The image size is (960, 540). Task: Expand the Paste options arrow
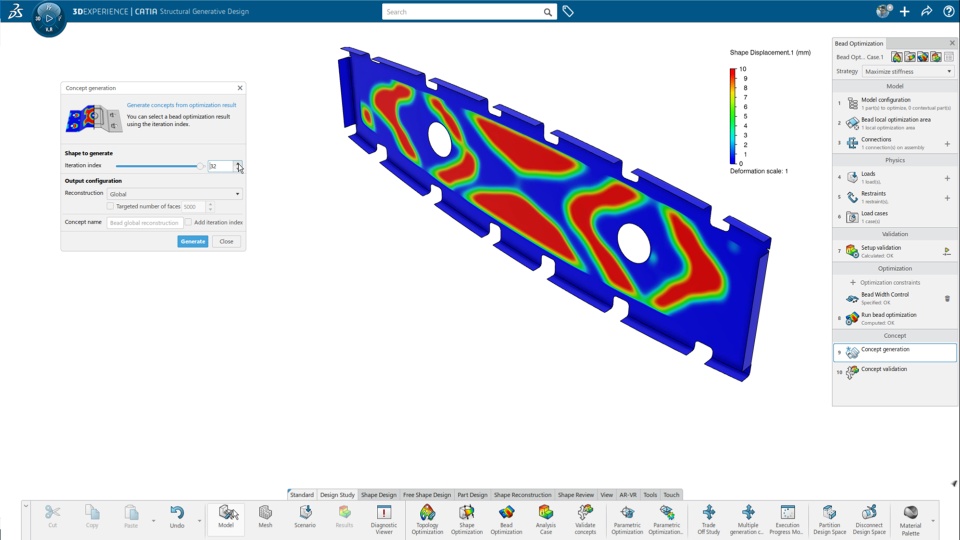click(x=153, y=521)
